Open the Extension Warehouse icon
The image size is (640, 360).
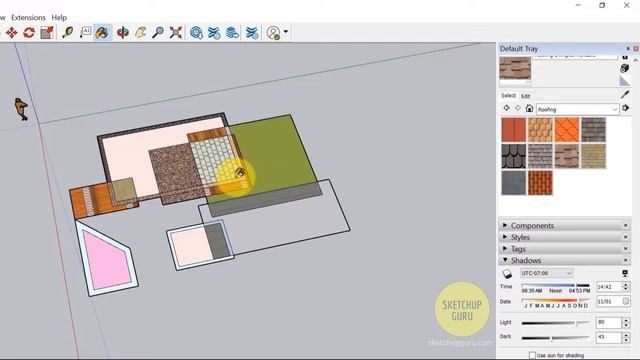tap(214, 33)
